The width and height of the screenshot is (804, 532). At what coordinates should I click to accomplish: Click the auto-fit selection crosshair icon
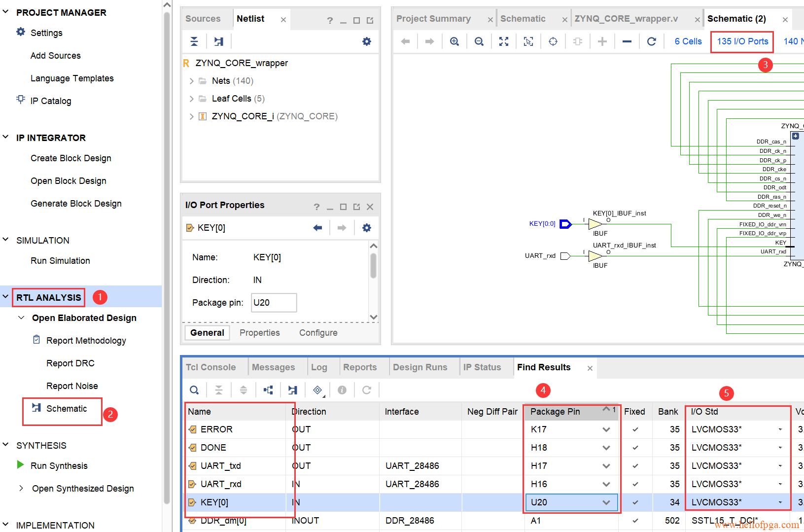tap(553, 41)
